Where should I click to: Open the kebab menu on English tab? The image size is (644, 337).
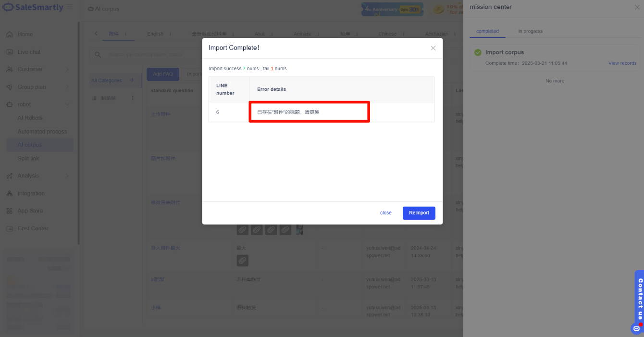[169, 34]
